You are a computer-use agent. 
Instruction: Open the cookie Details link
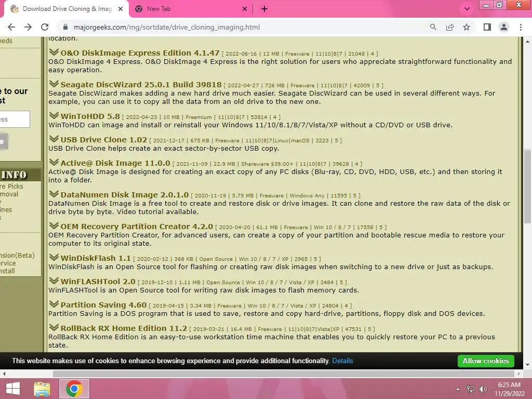click(342, 361)
